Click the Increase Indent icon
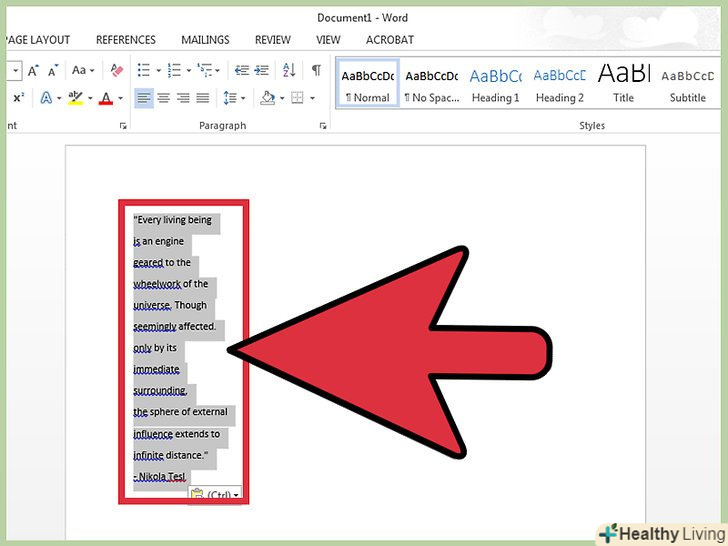Image resolution: width=728 pixels, height=546 pixels. coord(261,70)
